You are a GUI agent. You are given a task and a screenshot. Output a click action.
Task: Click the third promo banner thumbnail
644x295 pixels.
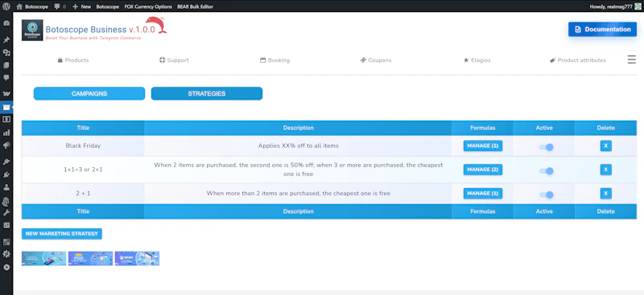click(x=137, y=259)
